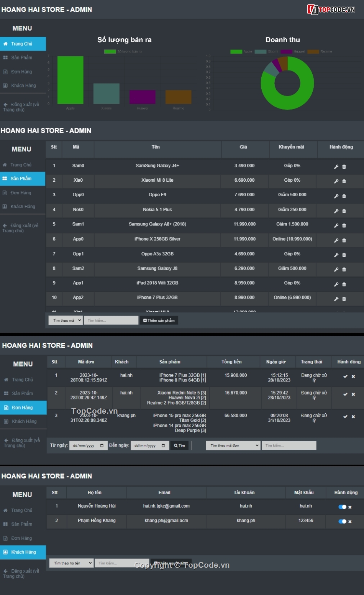Toggle account status switch for Nguyễn Hoàng Hải
This screenshot has height=595, width=364.
click(x=342, y=507)
